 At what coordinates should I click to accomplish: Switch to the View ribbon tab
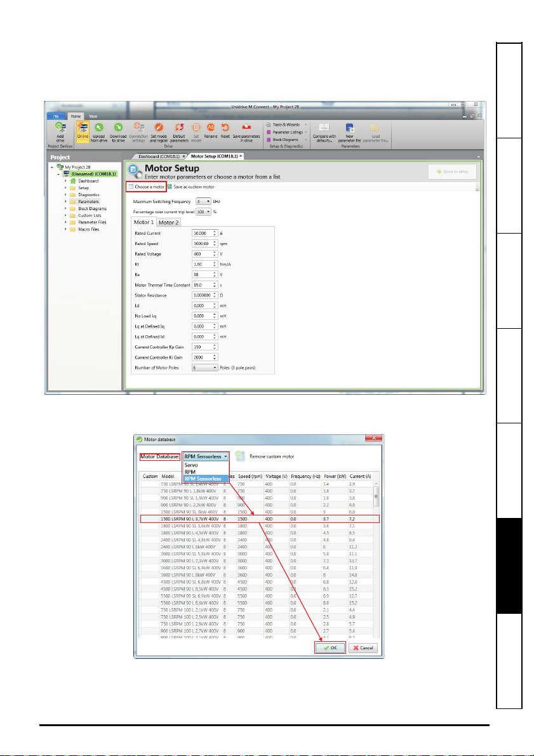tap(93, 116)
